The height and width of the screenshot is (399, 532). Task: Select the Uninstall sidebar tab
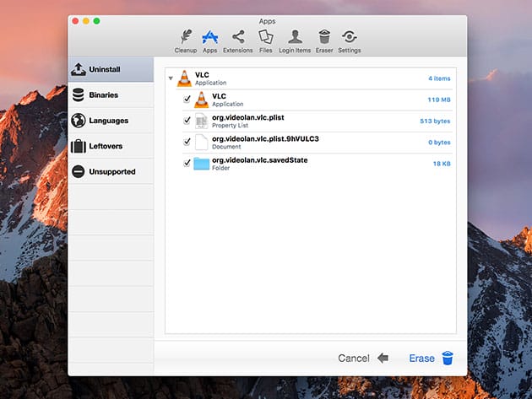(x=111, y=69)
